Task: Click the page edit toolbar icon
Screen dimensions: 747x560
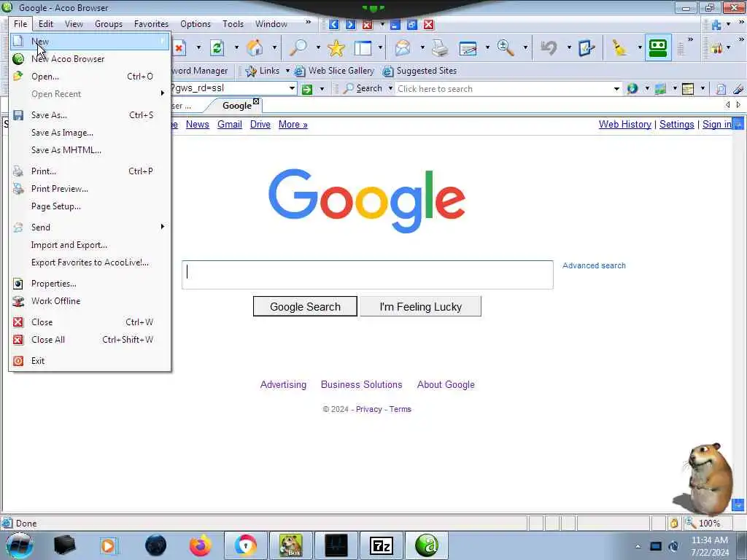Action: [x=468, y=48]
